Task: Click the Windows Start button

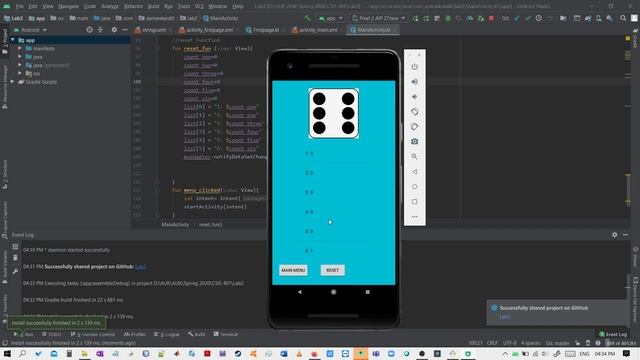Action: point(7,353)
